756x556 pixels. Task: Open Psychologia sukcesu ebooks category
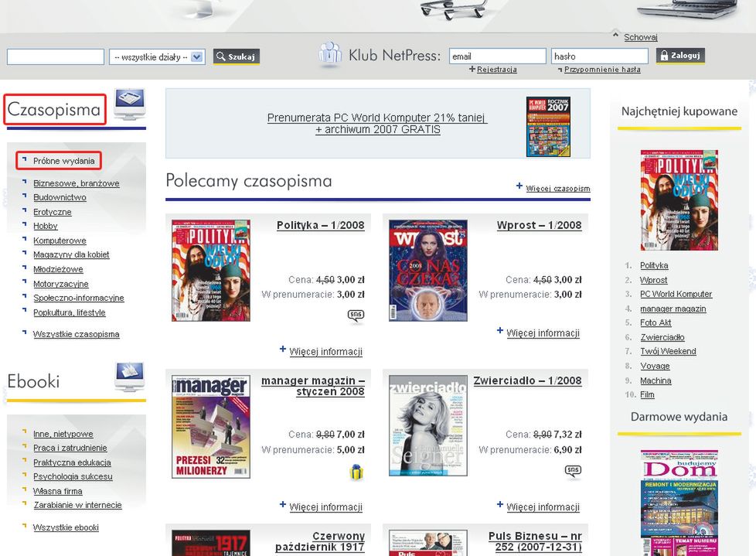coord(73,476)
